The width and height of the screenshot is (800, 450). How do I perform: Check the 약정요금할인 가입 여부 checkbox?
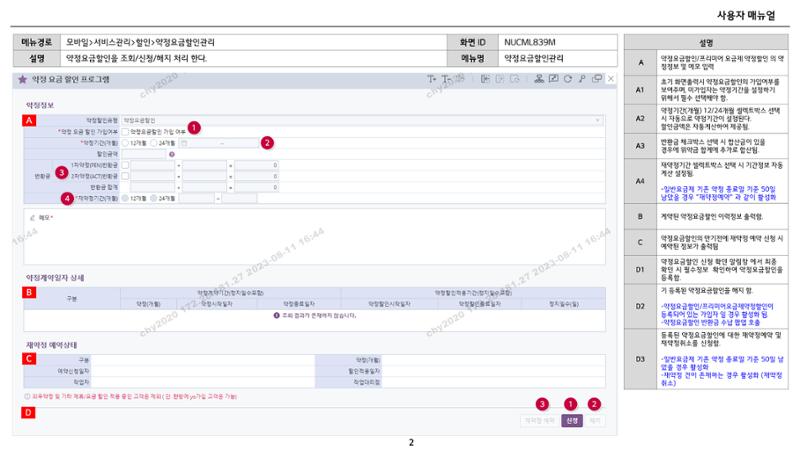[x=125, y=132]
